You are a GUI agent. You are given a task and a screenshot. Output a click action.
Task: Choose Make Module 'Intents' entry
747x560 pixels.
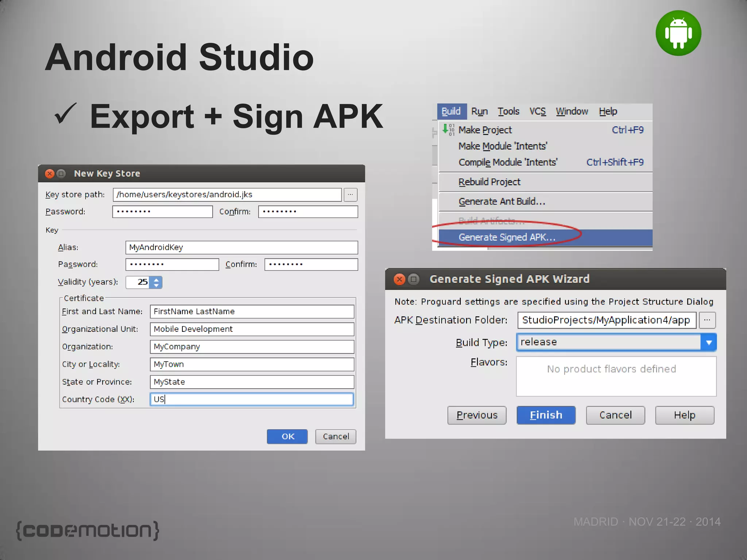546,146
